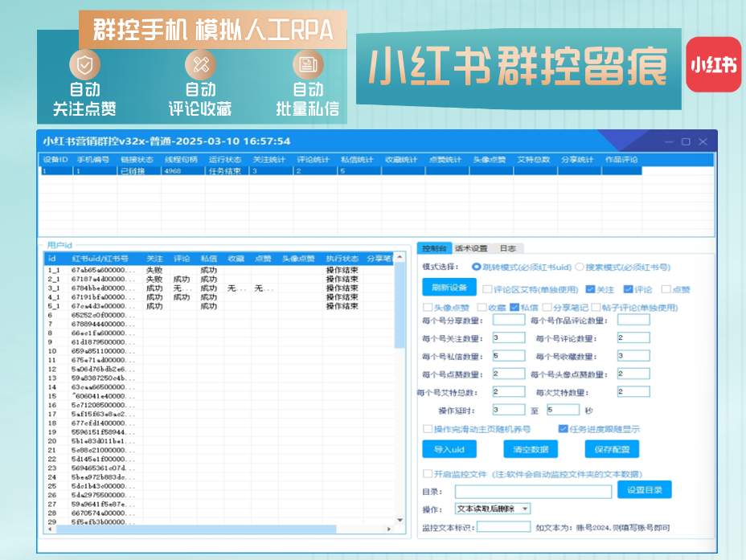This screenshot has height=560, width=746.
Task: Click the 设备ID column header
Action: click(x=55, y=160)
